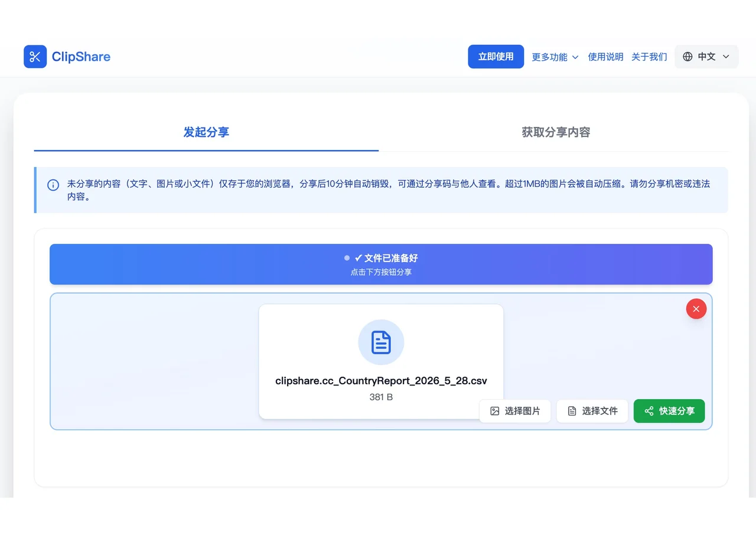Go to the 关于我们 page

pyautogui.click(x=649, y=57)
